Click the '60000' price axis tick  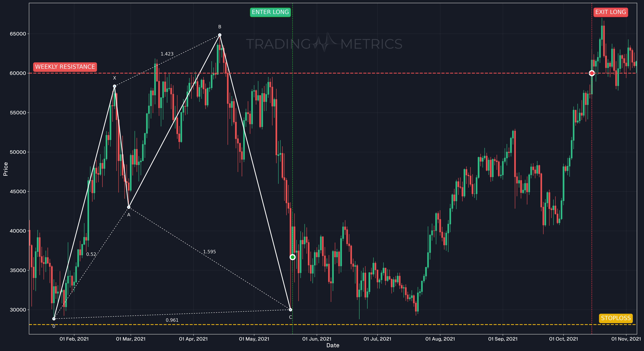(x=18, y=73)
